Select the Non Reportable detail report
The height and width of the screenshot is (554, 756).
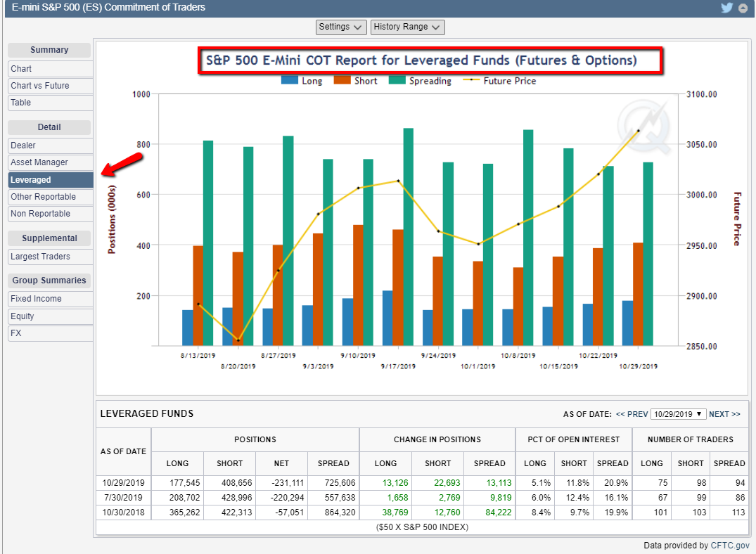(50, 213)
